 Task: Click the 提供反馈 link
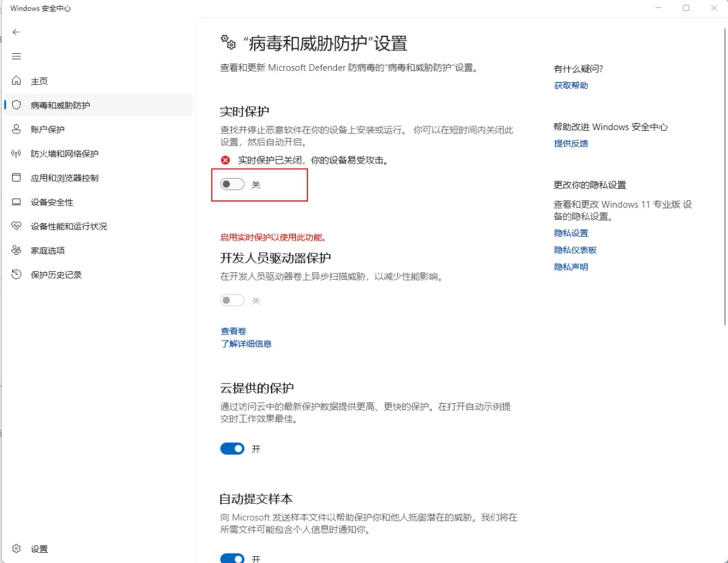[x=571, y=144]
